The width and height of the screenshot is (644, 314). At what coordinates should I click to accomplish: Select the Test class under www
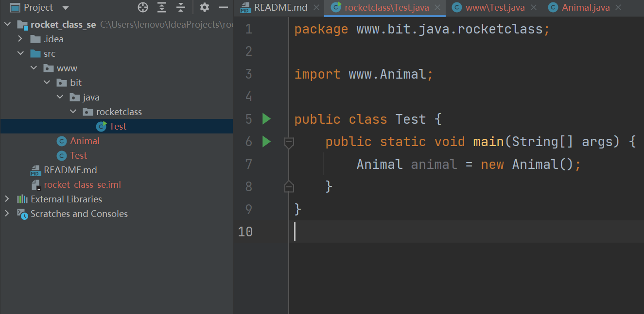[78, 155]
